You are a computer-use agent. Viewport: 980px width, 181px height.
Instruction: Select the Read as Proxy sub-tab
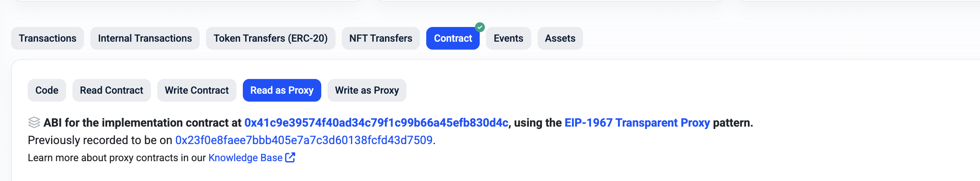(x=282, y=90)
